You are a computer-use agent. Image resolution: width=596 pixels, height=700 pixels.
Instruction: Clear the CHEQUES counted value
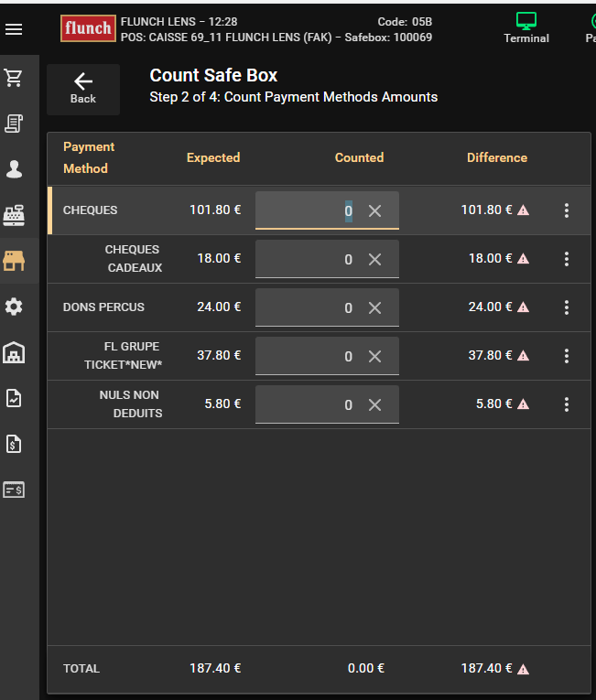(x=374, y=210)
